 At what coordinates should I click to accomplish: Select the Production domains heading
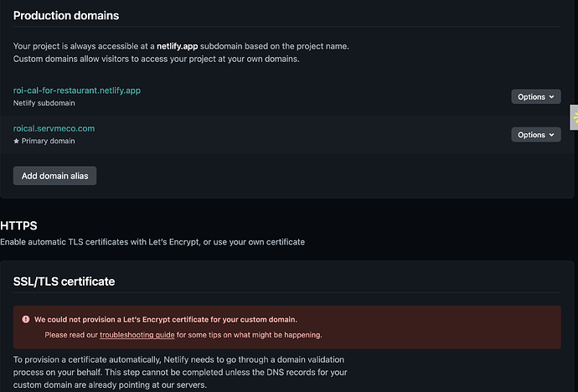(x=66, y=15)
